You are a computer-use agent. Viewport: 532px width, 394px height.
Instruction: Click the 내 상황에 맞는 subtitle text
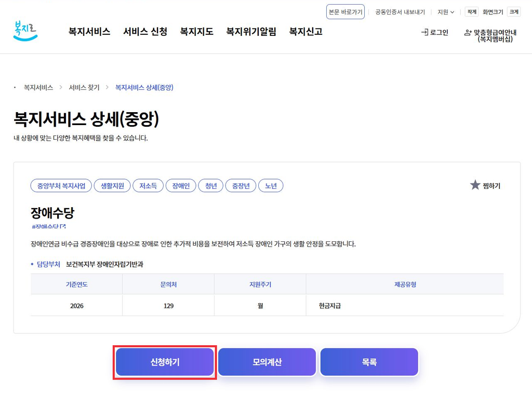(81, 138)
